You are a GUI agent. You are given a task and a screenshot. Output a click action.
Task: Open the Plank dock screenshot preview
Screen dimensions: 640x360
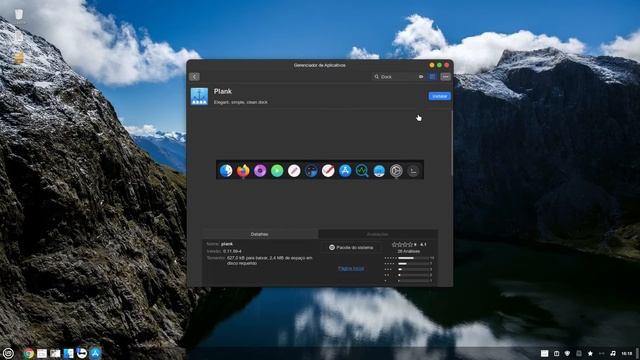(x=320, y=170)
